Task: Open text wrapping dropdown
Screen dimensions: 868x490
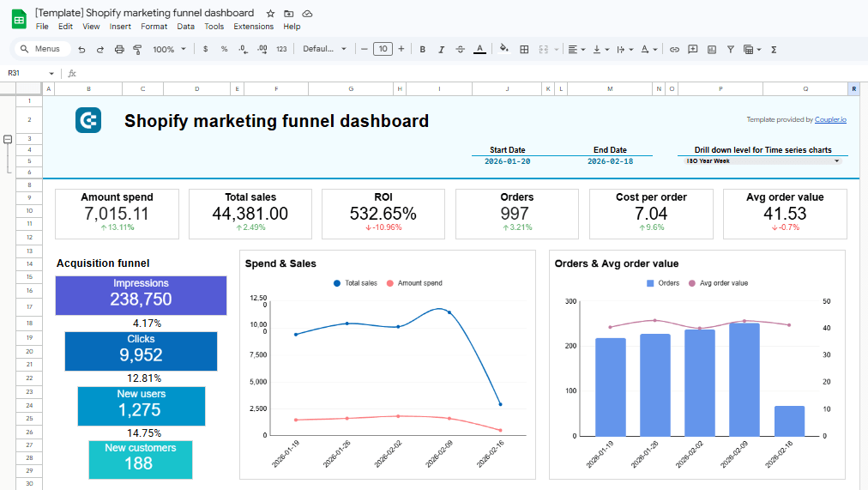Action: tap(624, 49)
